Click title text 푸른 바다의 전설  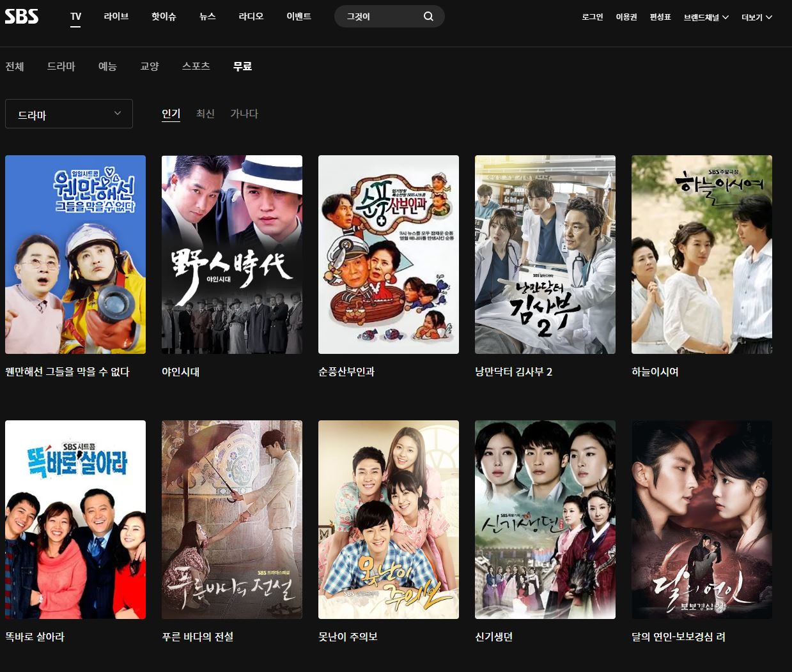coord(198,637)
